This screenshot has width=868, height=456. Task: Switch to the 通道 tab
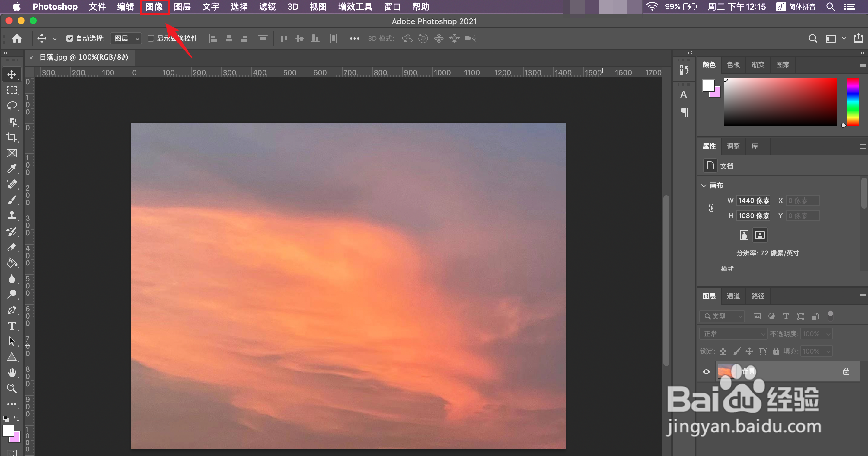pos(733,296)
